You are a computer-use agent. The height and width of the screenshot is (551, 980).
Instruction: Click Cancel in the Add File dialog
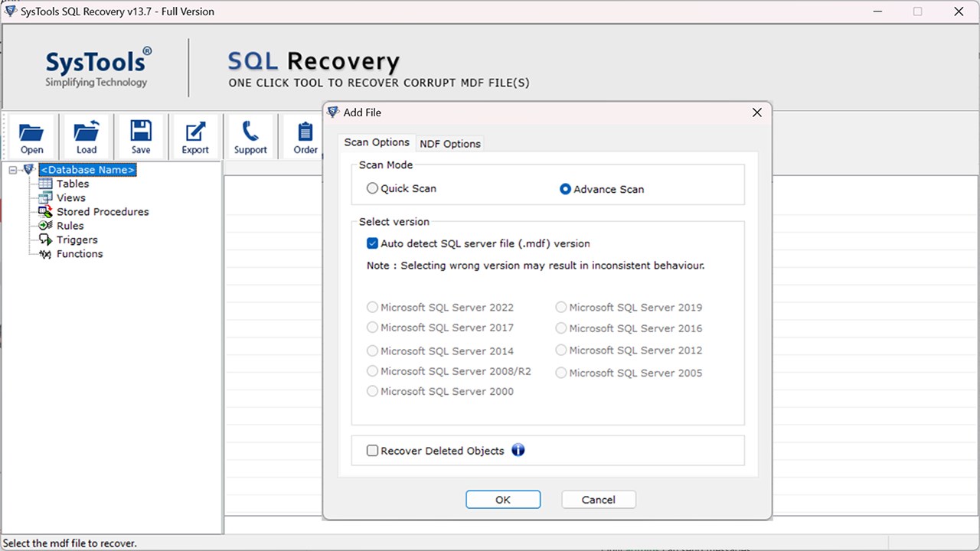[599, 500]
